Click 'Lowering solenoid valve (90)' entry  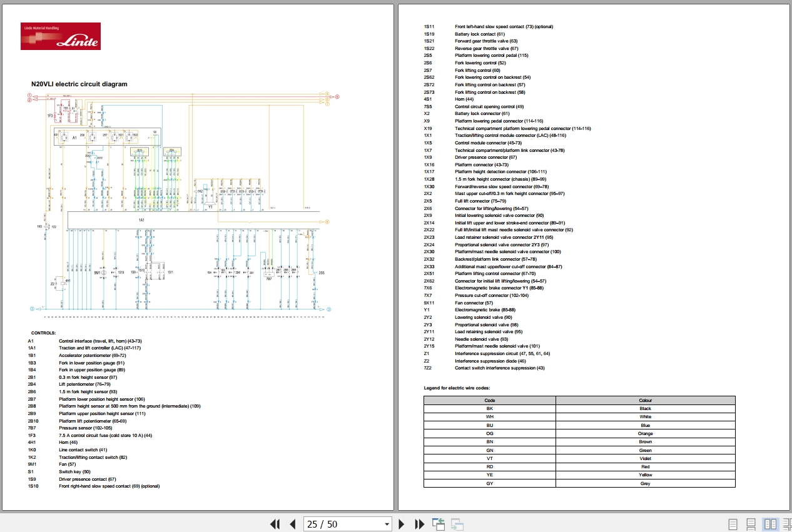click(483, 317)
